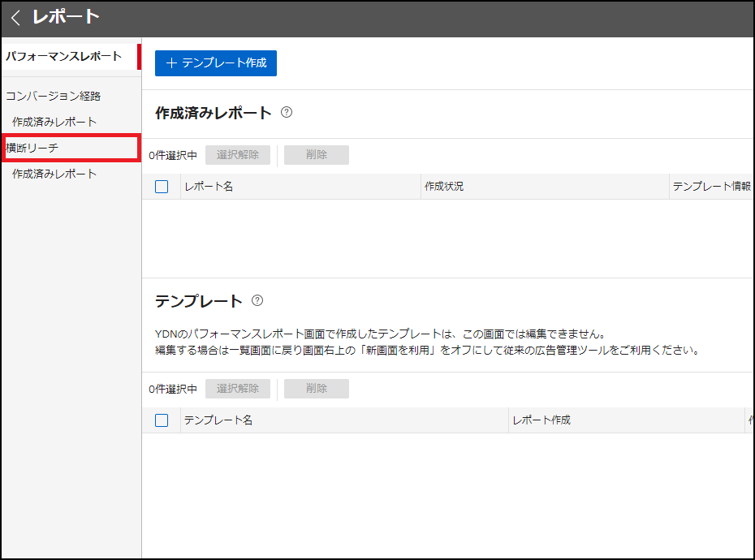Open help icon next to テンプレート heading
This screenshot has height=560, width=755.
(x=257, y=300)
